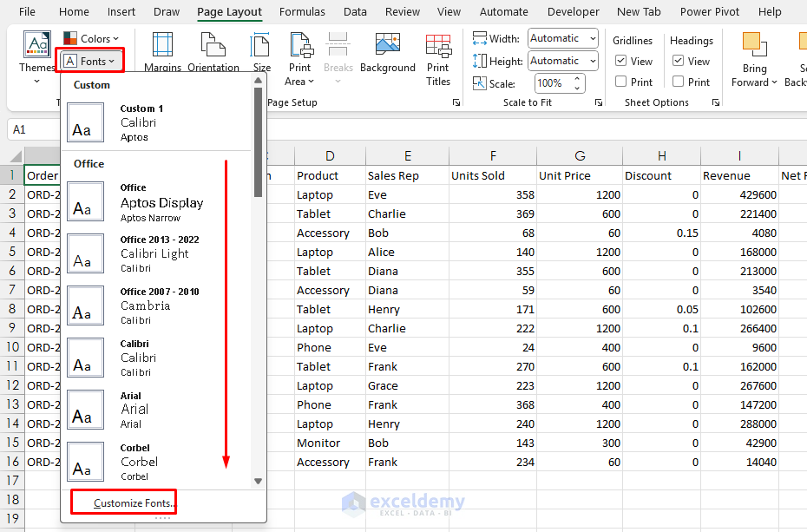Click the Monitor product cell
The width and height of the screenshot is (807, 532).
click(x=330, y=443)
